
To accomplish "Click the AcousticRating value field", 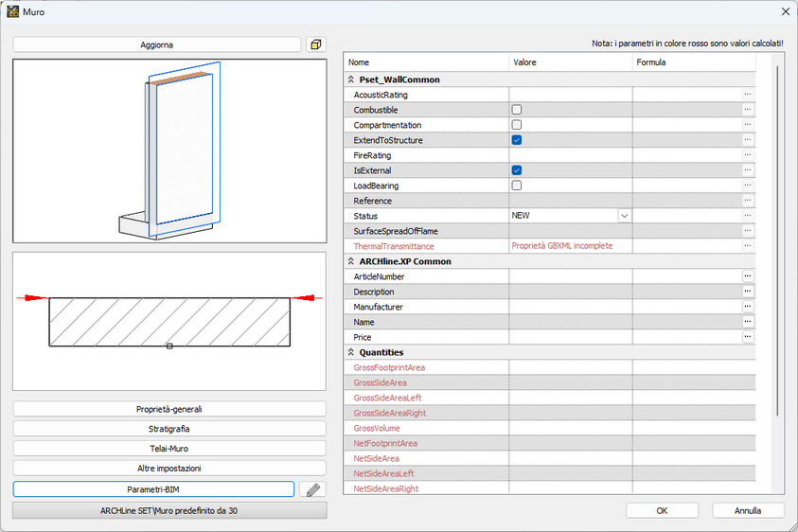I will click(x=571, y=95).
